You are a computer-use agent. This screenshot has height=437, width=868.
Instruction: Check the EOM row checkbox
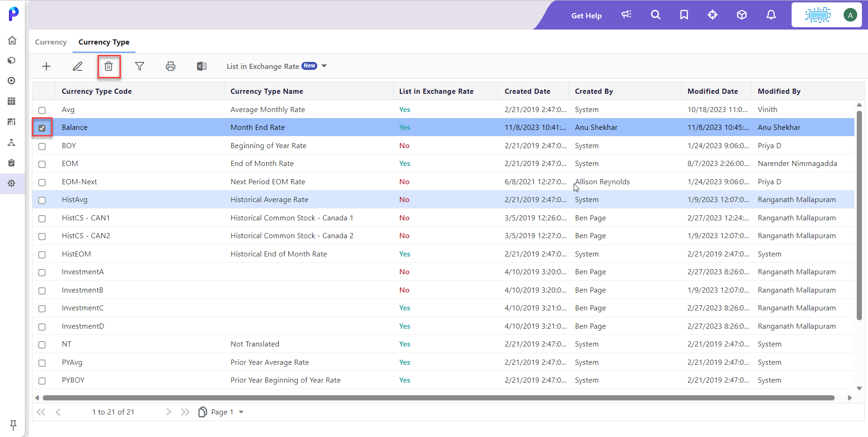42,164
